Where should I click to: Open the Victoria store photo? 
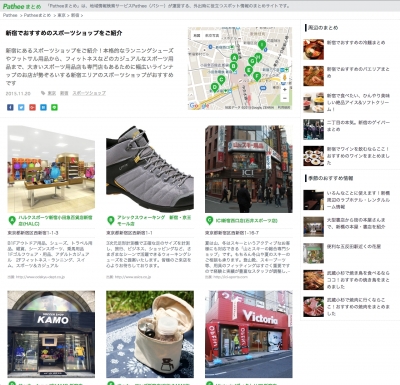pos(249,334)
